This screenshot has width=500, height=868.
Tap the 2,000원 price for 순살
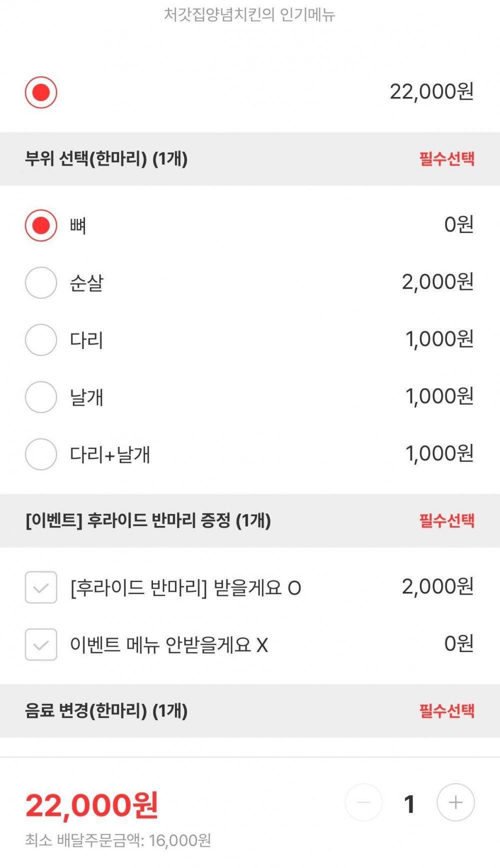pos(437,282)
